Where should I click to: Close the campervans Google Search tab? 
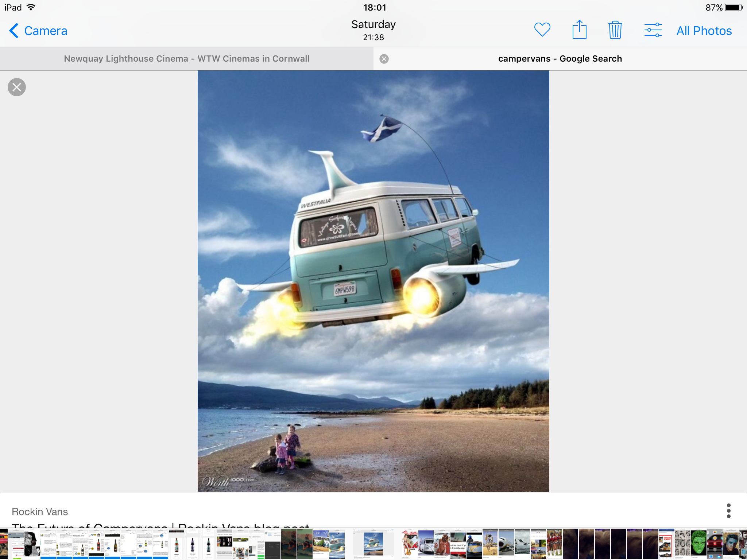tap(384, 59)
